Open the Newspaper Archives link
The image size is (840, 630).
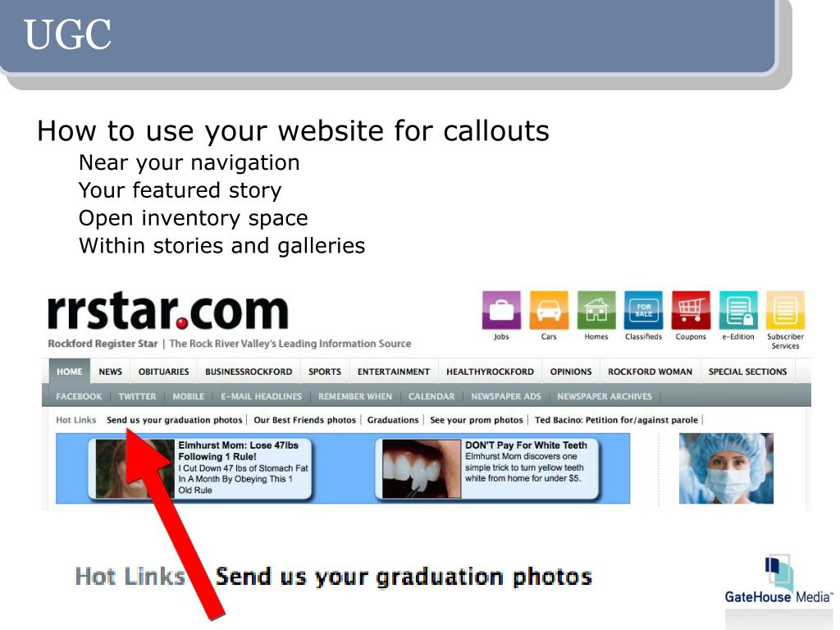tap(605, 396)
